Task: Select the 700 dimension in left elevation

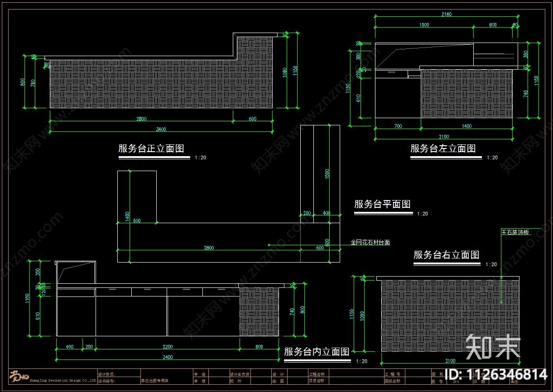Action: 398,126
